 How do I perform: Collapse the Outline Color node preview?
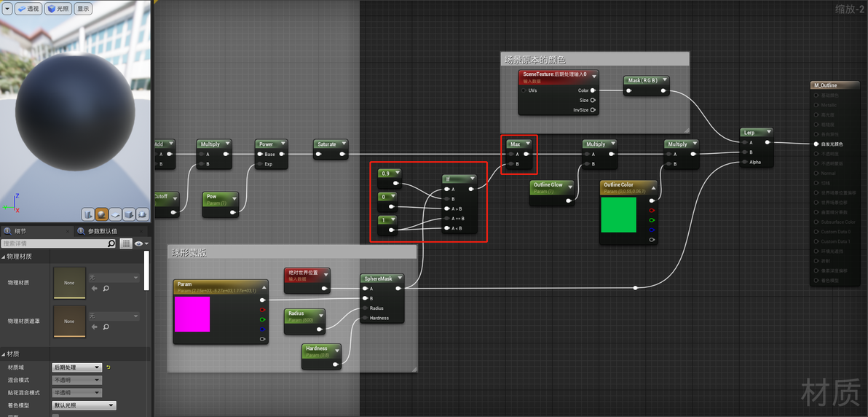[x=652, y=188]
